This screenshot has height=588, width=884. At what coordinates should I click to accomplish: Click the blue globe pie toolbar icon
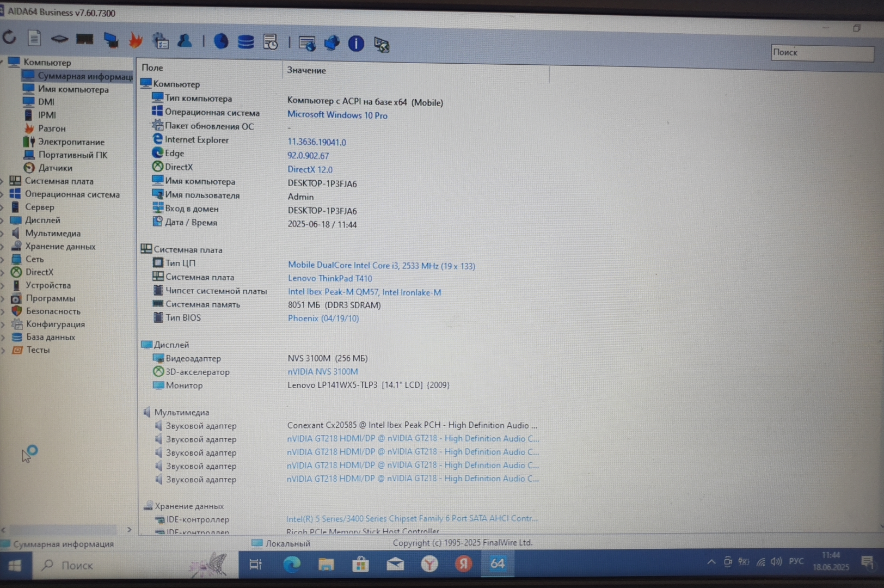pos(220,41)
